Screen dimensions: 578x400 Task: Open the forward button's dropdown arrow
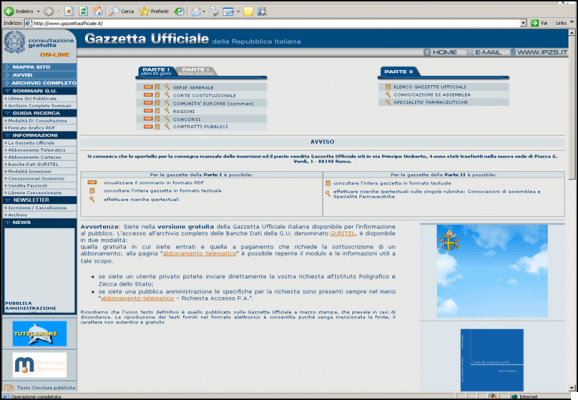coord(58,12)
